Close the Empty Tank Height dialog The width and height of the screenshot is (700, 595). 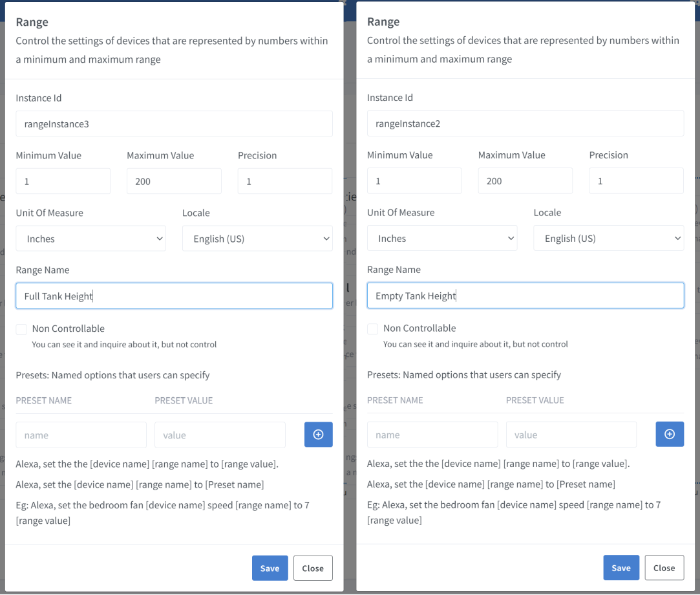click(664, 567)
